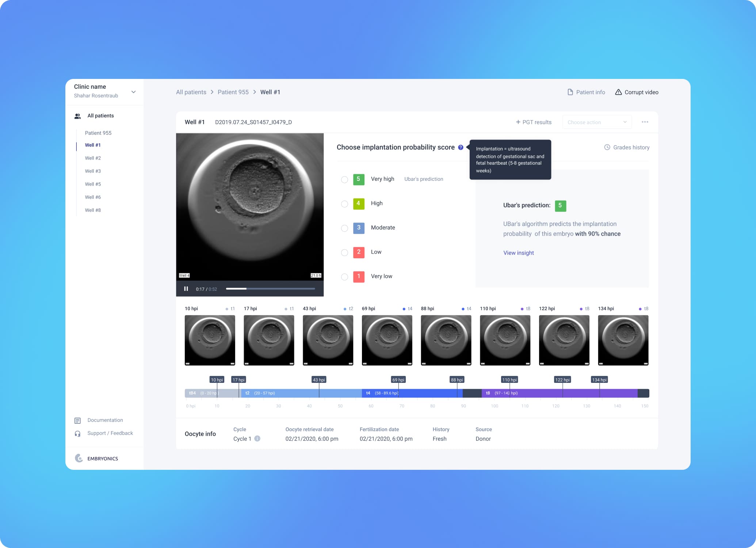The height and width of the screenshot is (548, 756).
Task: Click the Documentation page icon
Action: (77, 420)
